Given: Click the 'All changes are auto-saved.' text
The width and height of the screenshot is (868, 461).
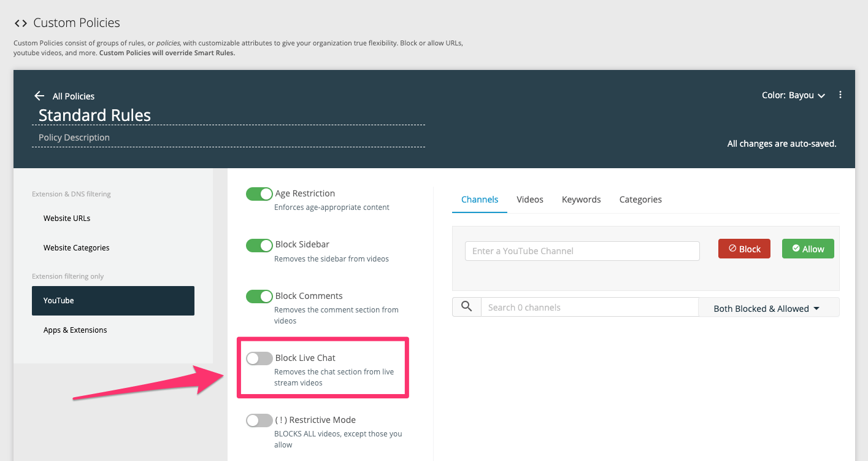Looking at the screenshot, I should point(782,144).
